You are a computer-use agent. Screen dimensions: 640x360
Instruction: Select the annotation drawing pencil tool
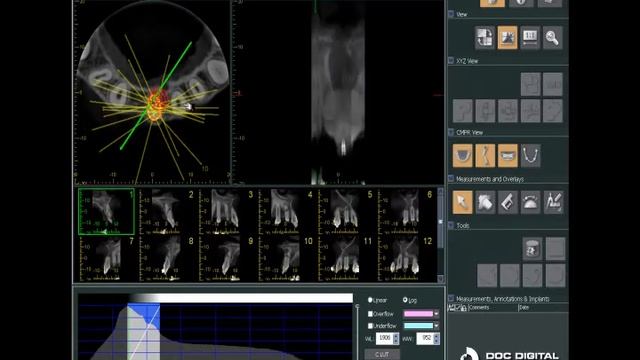553,202
